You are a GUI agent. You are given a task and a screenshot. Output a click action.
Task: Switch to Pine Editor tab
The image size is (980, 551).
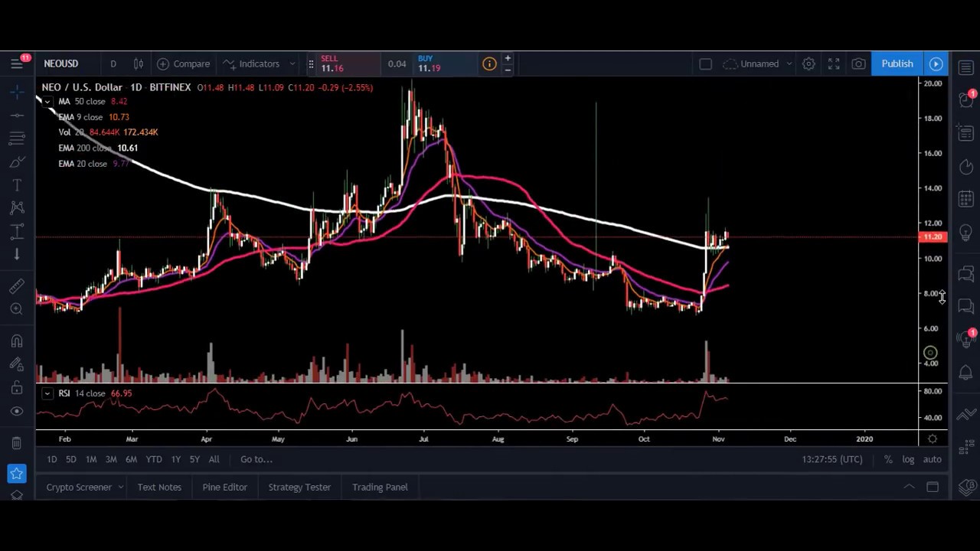224,487
